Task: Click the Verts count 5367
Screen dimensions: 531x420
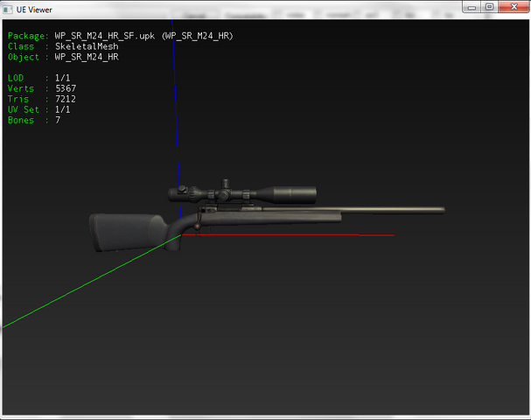Action: 66,88
